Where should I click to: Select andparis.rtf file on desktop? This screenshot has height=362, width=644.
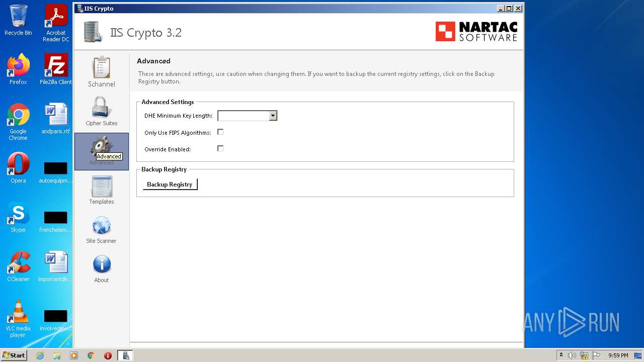click(x=56, y=119)
